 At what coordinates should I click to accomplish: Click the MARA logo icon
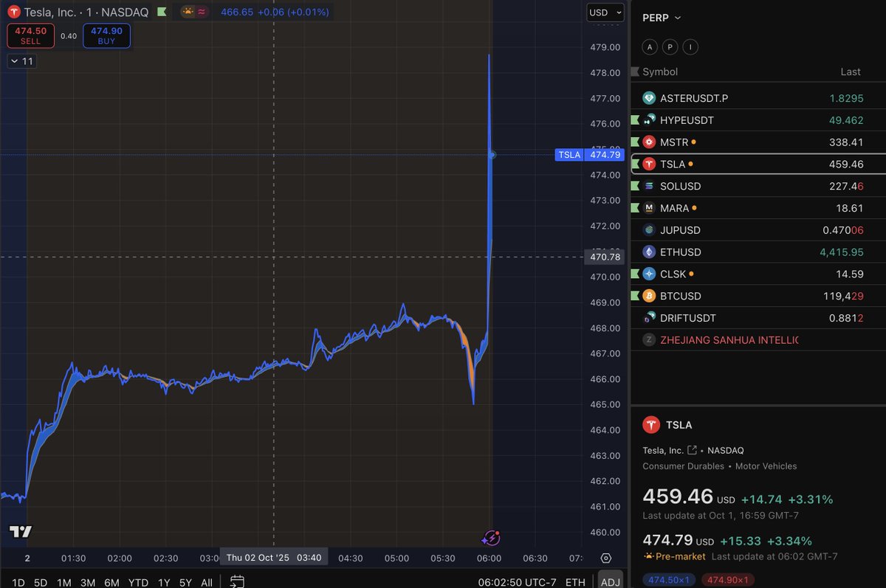[649, 208]
